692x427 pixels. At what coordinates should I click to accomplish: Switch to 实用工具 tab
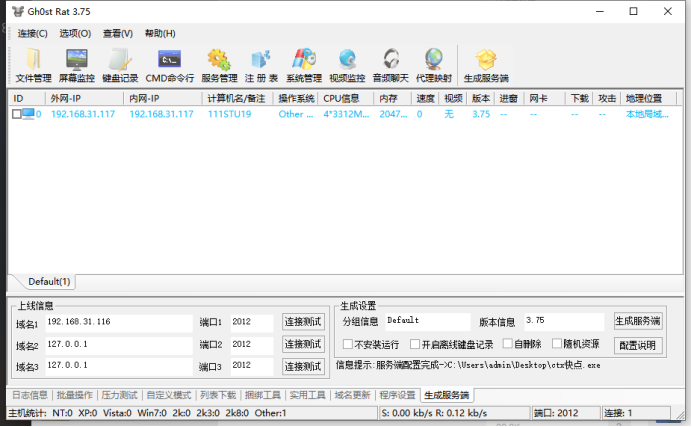pos(308,395)
